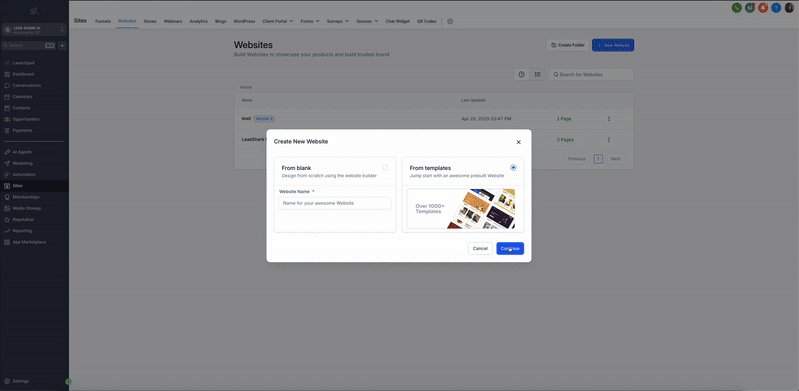Open the Chat Widget tab

coord(397,21)
